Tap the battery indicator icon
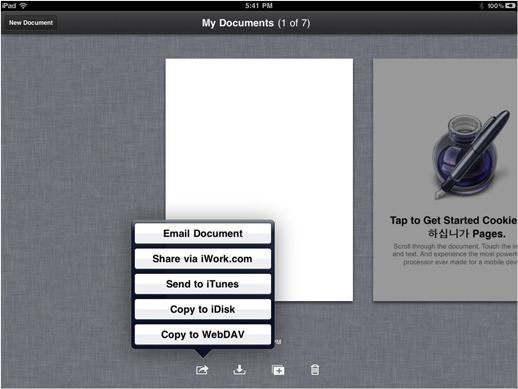This screenshot has height=389, width=518. tap(510, 6)
